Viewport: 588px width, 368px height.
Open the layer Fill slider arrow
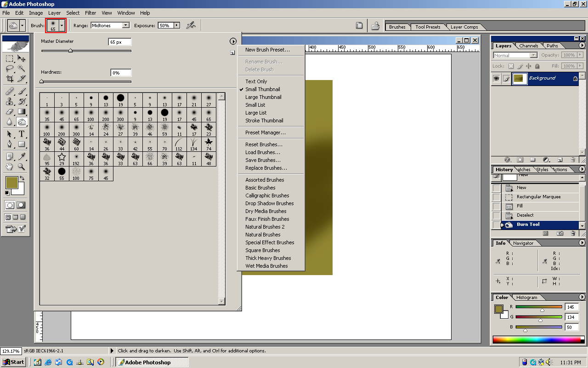(x=580, y=66)
